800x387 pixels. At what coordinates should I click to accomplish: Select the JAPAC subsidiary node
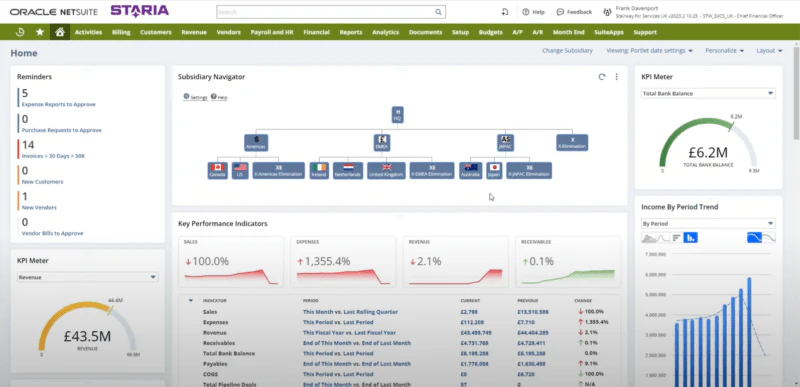pyautogui.click(x=506, y=143)
